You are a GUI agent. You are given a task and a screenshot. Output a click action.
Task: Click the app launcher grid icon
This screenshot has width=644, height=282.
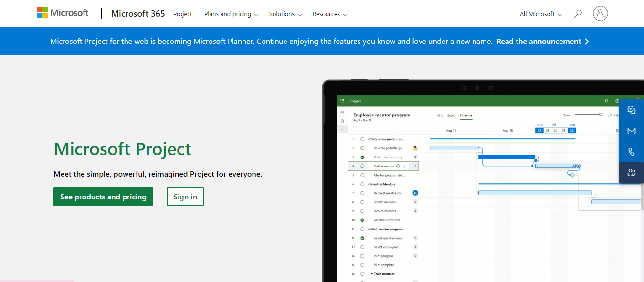[342, 101]
